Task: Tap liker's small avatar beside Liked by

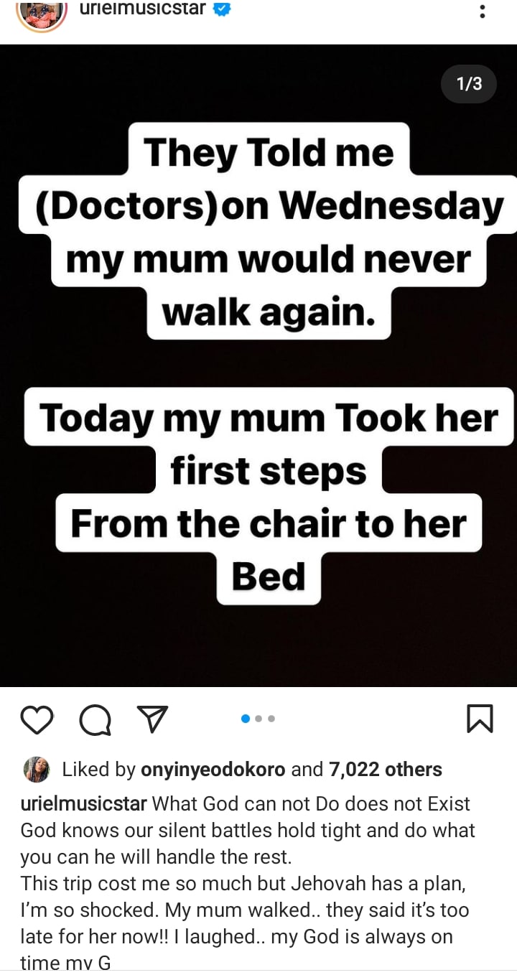Action: coord(37,770)
